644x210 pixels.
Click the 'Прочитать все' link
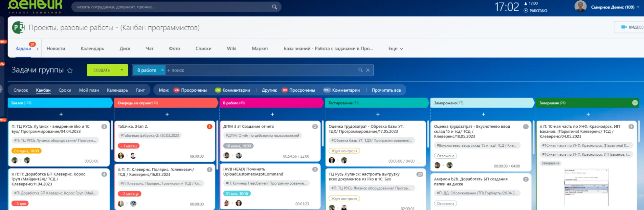pos(386,90)
